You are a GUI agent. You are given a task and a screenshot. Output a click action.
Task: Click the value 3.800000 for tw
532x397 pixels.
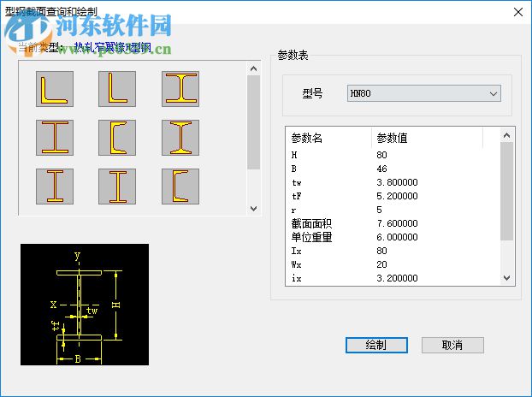pos(397,182)
